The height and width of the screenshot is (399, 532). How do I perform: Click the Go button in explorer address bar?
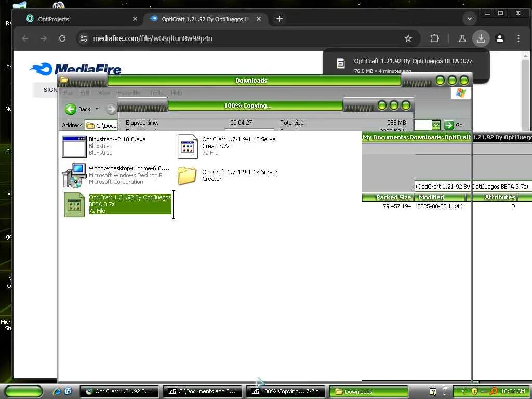453,125
